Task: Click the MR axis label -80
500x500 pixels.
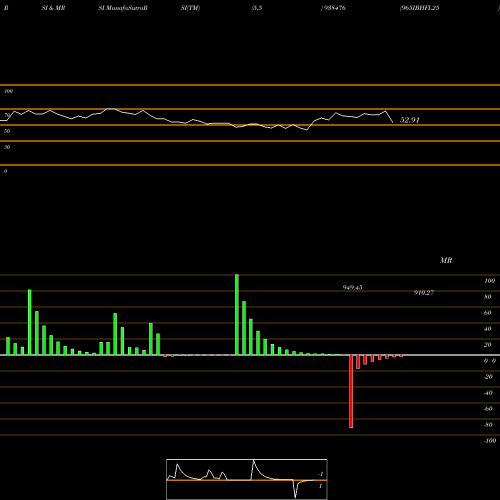Action: pyautogui.click(x=488, y=425)
